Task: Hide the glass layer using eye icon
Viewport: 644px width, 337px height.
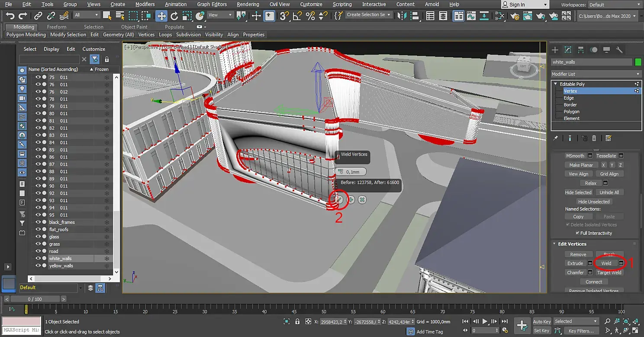Action: 38,237
